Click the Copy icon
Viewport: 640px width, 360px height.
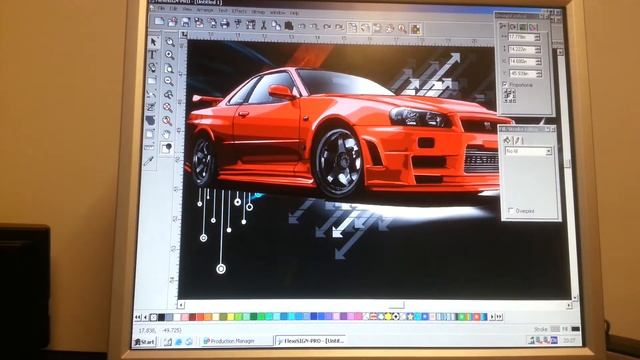pos(276,25)
